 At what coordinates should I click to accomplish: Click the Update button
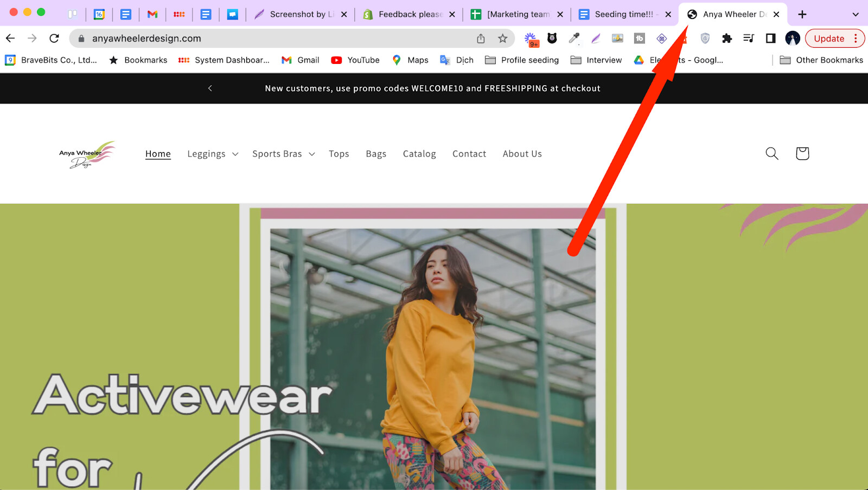[x=829, y=38]
